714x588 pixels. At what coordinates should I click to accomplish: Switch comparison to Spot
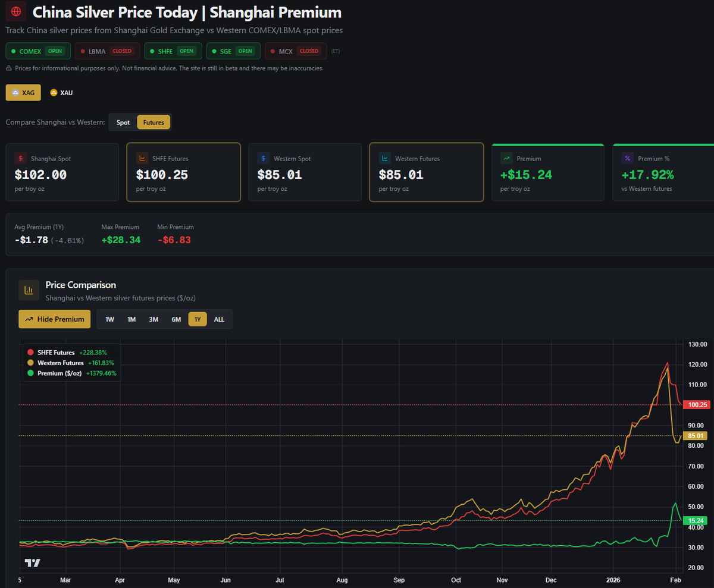pos(123,122)
